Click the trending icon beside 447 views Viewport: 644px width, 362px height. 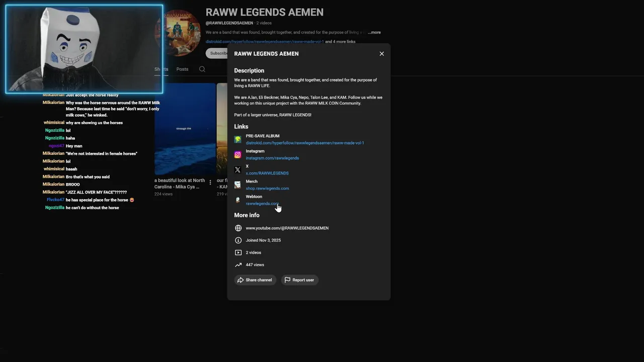coord(238,265)
